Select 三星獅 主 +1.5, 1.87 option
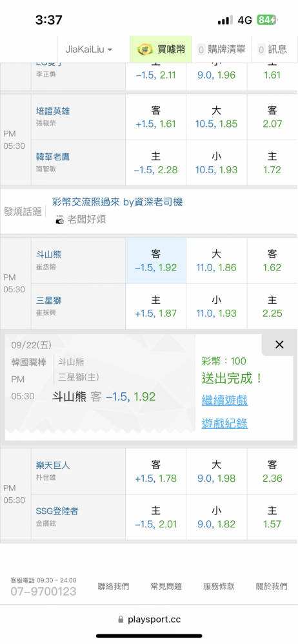Image resolution: width=298 pixels, height=644 pixels. click(156, 307)
